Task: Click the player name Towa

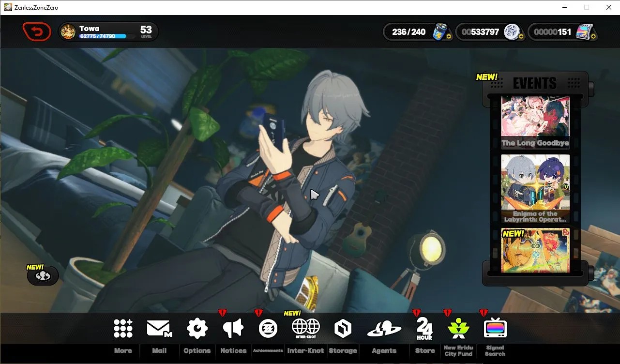Action: 89,29
